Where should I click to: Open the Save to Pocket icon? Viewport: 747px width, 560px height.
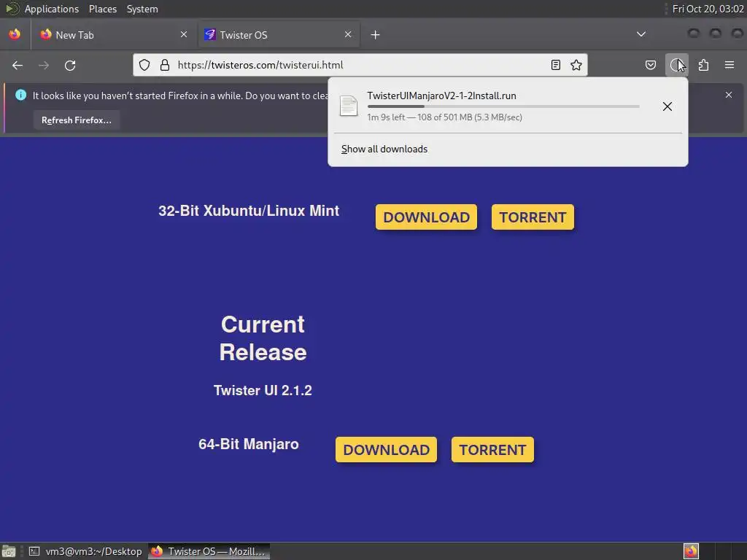click(651, 65)
